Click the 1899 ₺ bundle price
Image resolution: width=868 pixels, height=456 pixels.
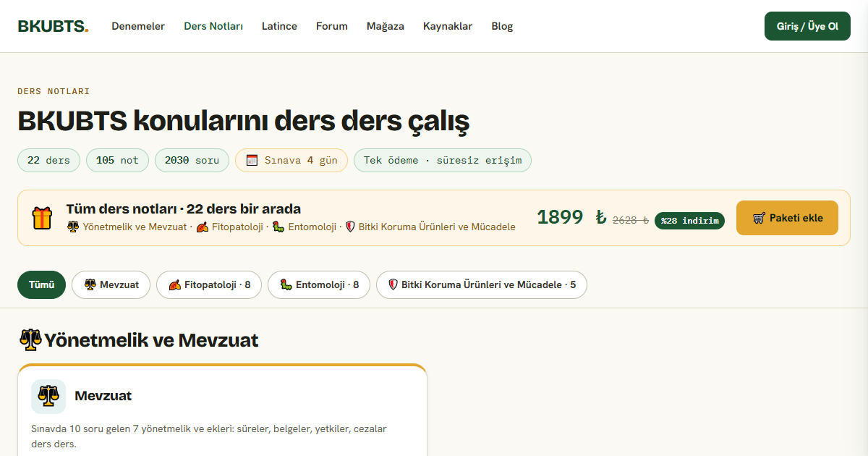click(x=571, y=217)
